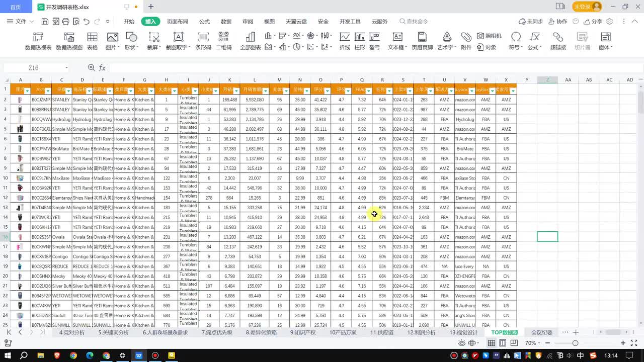
Task: Switch to the 数据 ribbon tab
Action: (226, 22)
